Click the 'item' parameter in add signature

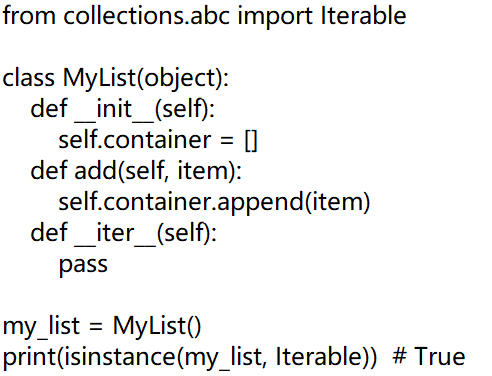(203, 171)
